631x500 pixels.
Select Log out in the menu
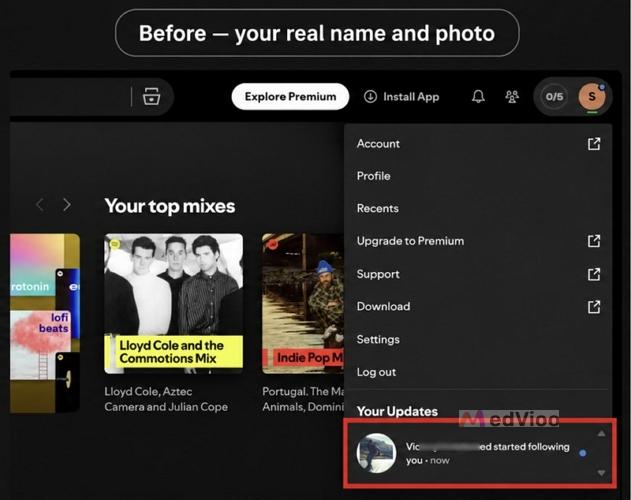pos(478,372)
